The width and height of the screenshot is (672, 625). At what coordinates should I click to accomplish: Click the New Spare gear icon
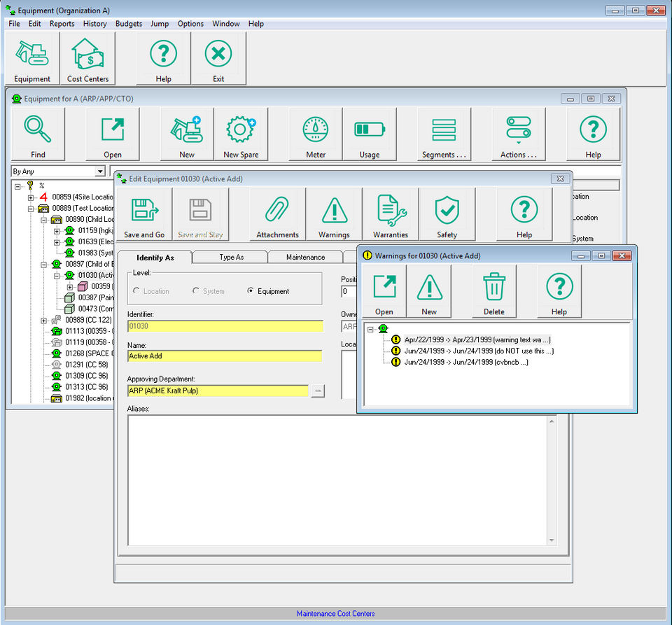tap(240, 134)
